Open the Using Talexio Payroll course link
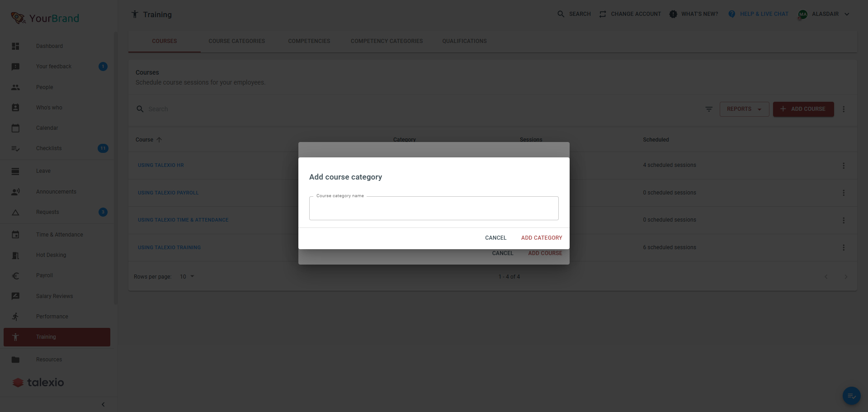The width and height of the screenshot is (868, 412). coord(168,193)
